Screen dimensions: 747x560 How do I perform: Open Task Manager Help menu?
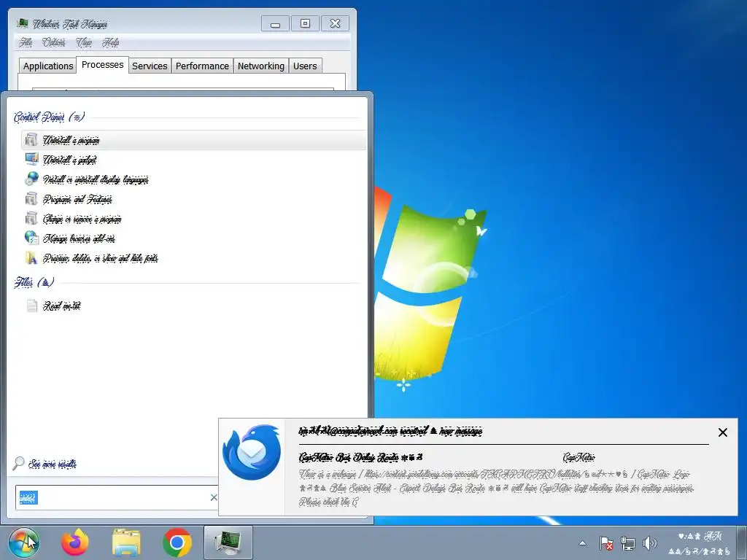(x=111, y=42)
